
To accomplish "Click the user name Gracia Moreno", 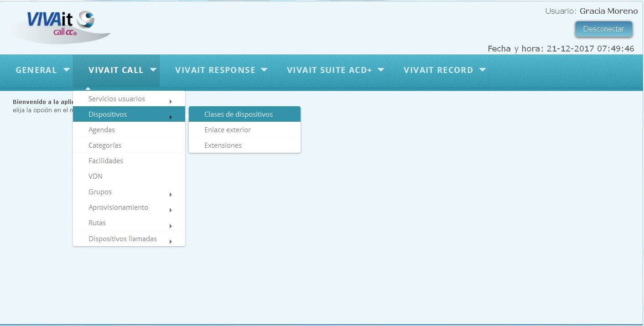I will [608, 11].
